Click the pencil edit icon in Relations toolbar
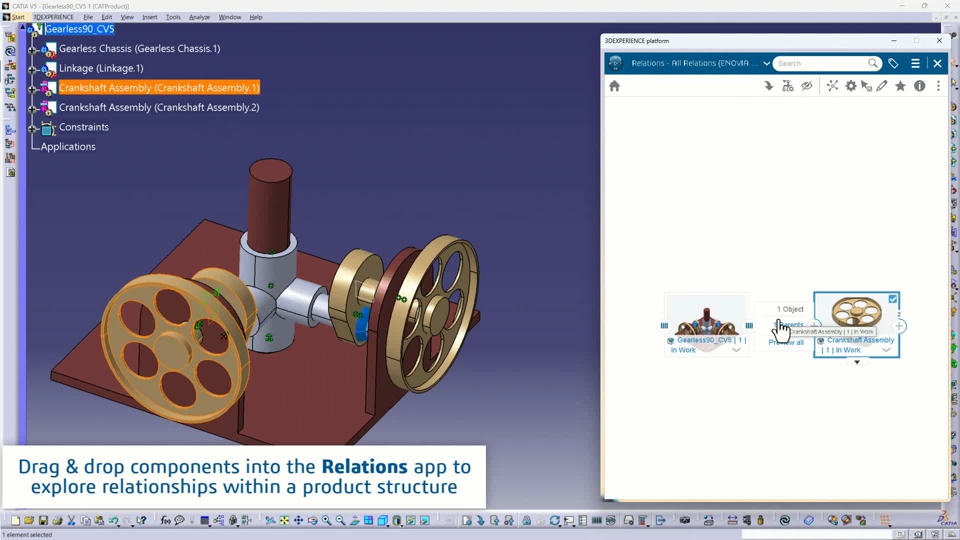 pyautogui.click(x=882, y=86)
